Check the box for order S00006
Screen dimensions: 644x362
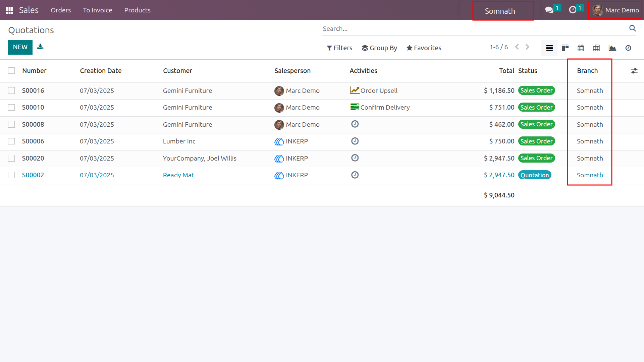pyautogui.click(x=11, y=141)
